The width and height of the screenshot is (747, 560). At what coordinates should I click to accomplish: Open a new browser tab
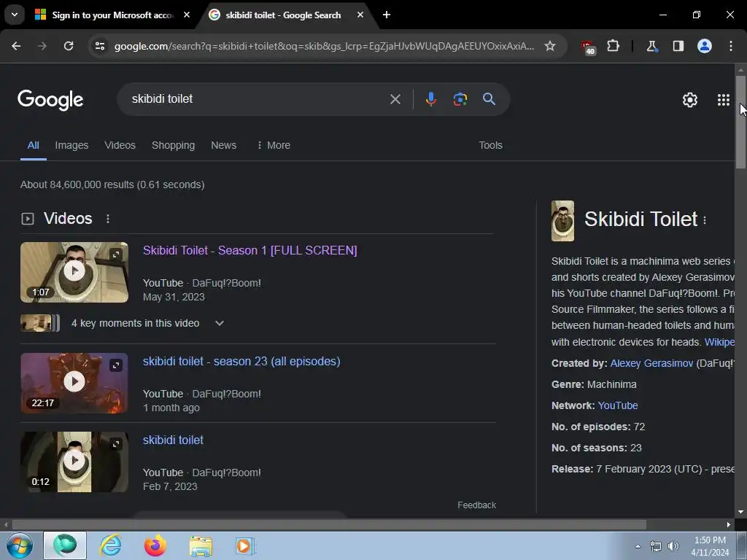(x=387, y=15)
